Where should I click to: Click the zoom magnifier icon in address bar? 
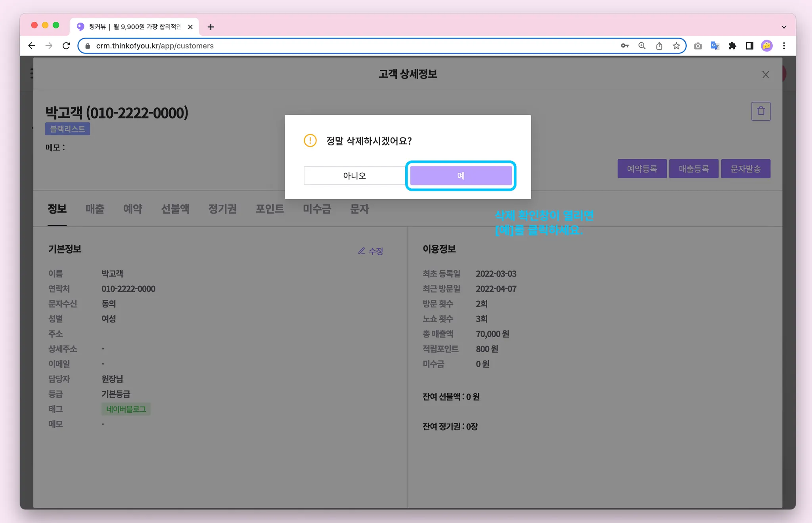[x=642, y=46]
